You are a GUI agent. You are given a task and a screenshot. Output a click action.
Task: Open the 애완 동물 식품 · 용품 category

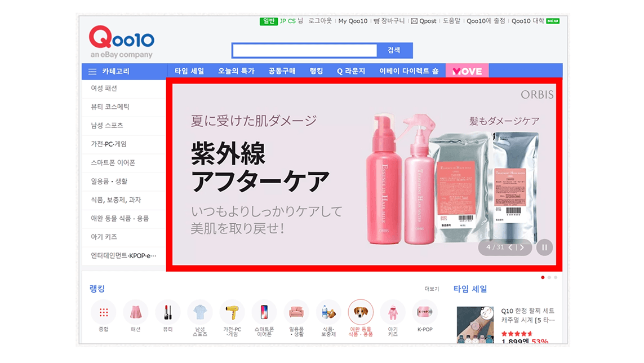point(123,219)
